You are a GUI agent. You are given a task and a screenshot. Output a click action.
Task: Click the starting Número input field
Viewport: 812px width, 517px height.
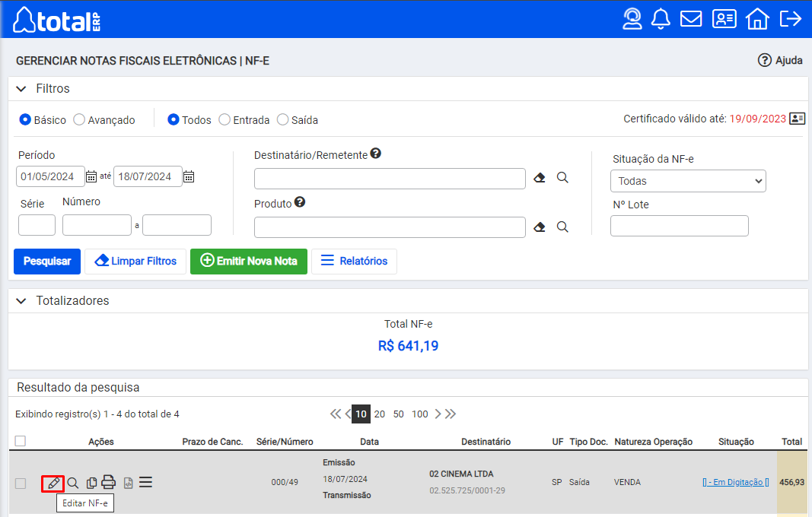97,225
